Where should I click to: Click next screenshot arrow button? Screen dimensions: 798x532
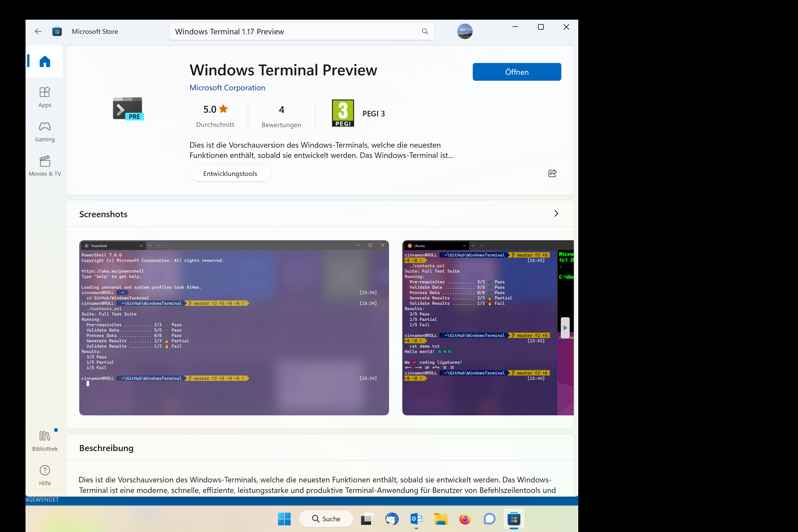[565, 328]
